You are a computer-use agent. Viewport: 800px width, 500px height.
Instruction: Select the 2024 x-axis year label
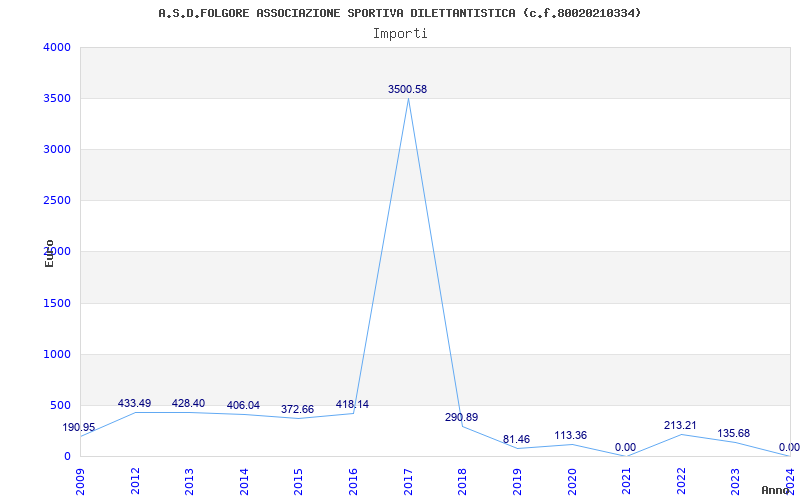pyautogui.click(x=790, y=482)
